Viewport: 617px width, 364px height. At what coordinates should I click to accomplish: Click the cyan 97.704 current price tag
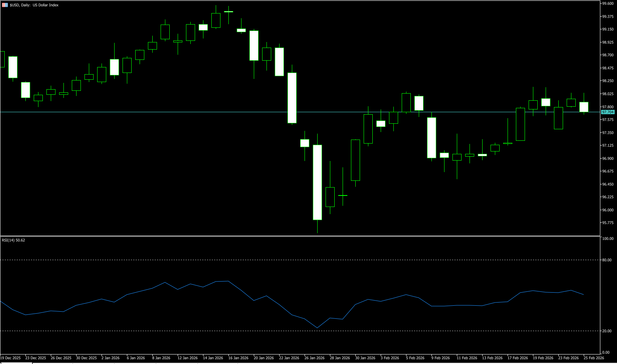[x=607, y=112]
